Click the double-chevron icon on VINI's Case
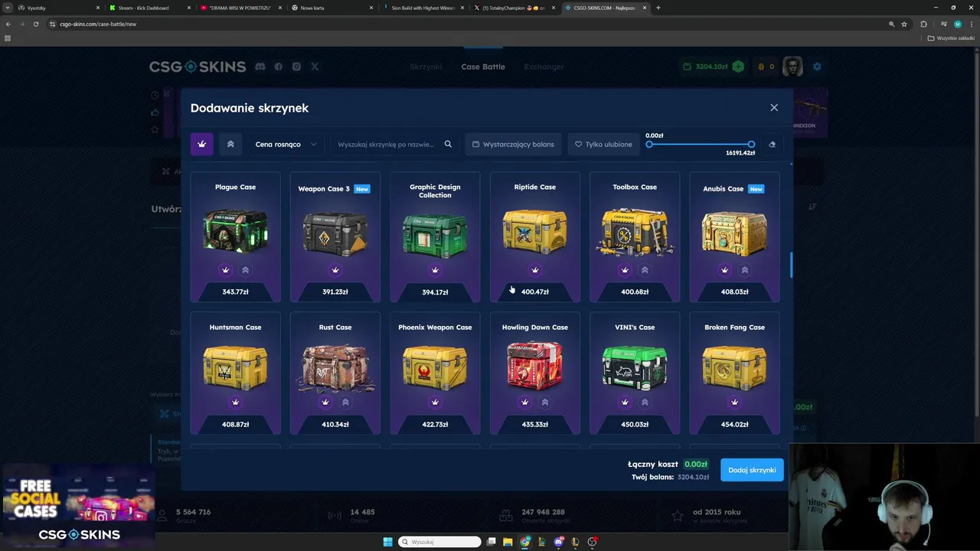980x551 pixels. tap(645, 403)
